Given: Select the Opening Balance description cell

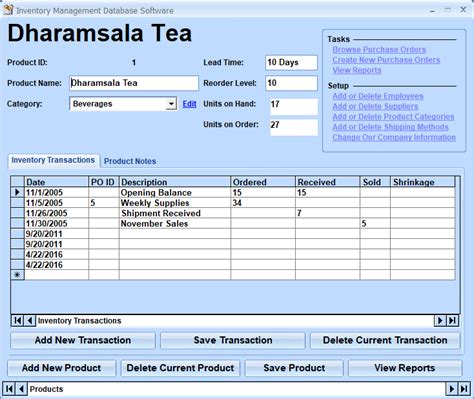Looking at the screenshot, I should pyautogui.click(x=175, y=193).
